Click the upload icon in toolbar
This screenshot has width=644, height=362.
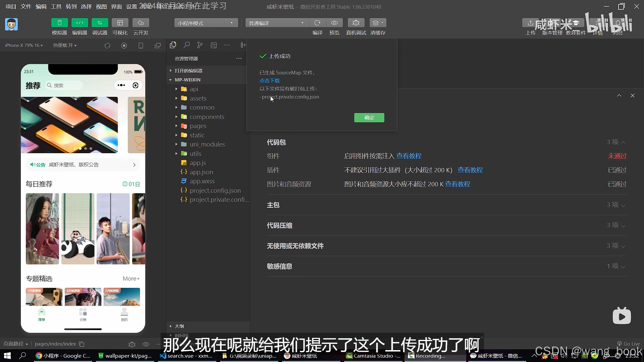pyautogui.click(x=530, y=23)
